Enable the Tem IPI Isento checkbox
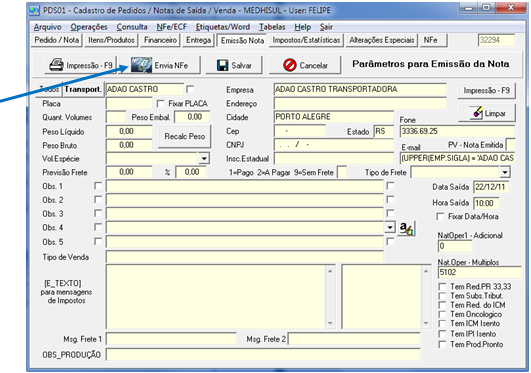 [442, 334]
